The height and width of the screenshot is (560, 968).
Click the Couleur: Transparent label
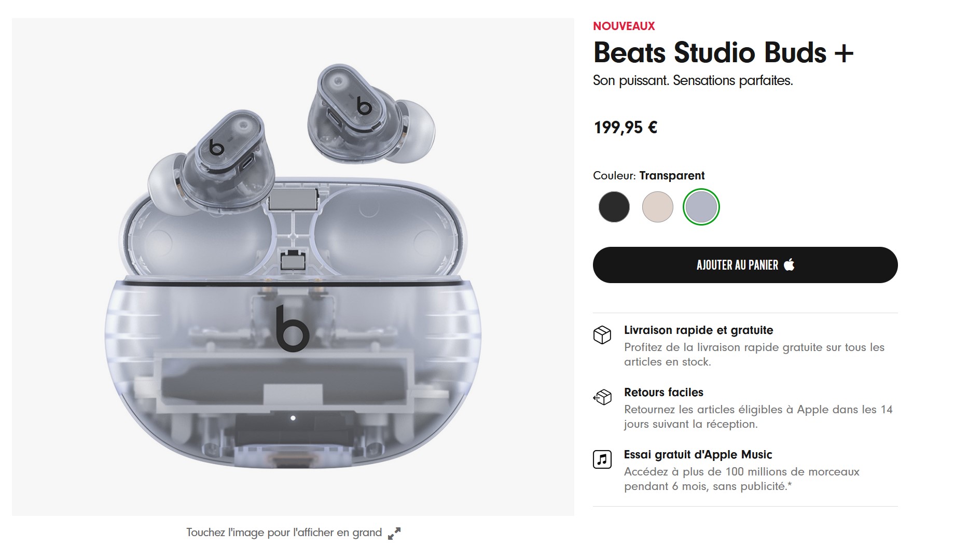click(649, 176)
